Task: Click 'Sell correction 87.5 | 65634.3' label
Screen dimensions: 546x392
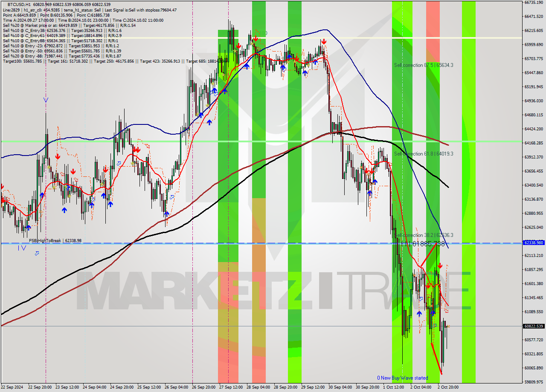Action: (424, 65)
